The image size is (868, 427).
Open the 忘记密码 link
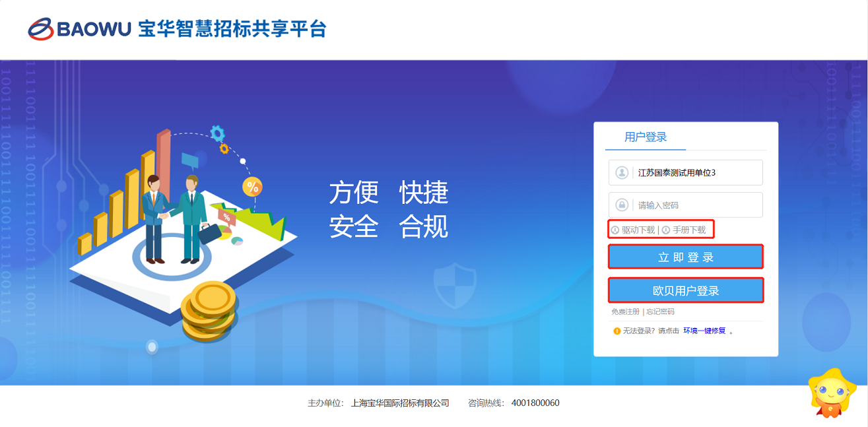pos(660,312)
